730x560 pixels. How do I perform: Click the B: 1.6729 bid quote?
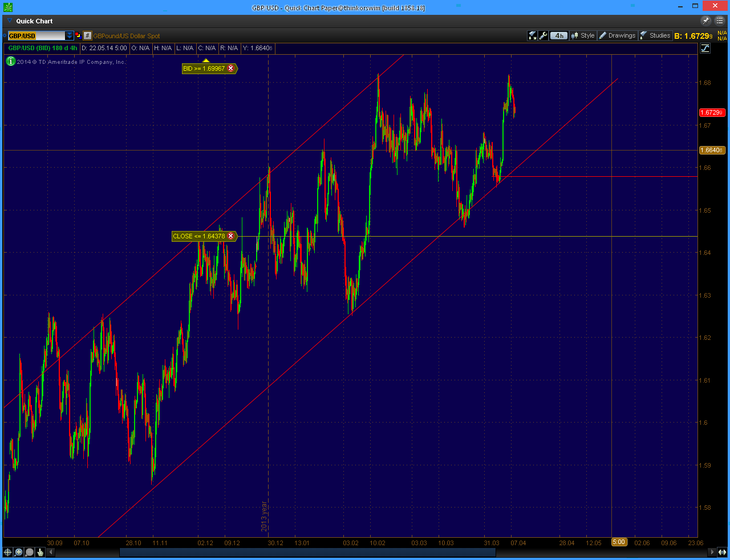pos(693,36)
